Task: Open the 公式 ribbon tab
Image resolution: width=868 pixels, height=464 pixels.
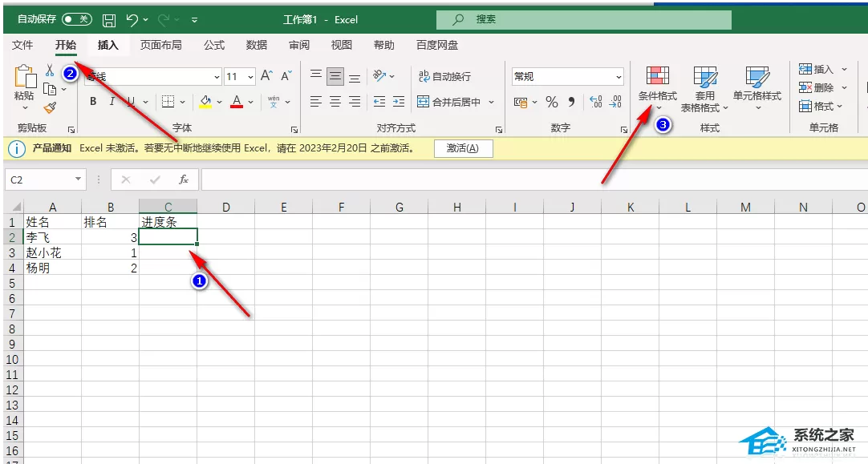Action: 213,45
